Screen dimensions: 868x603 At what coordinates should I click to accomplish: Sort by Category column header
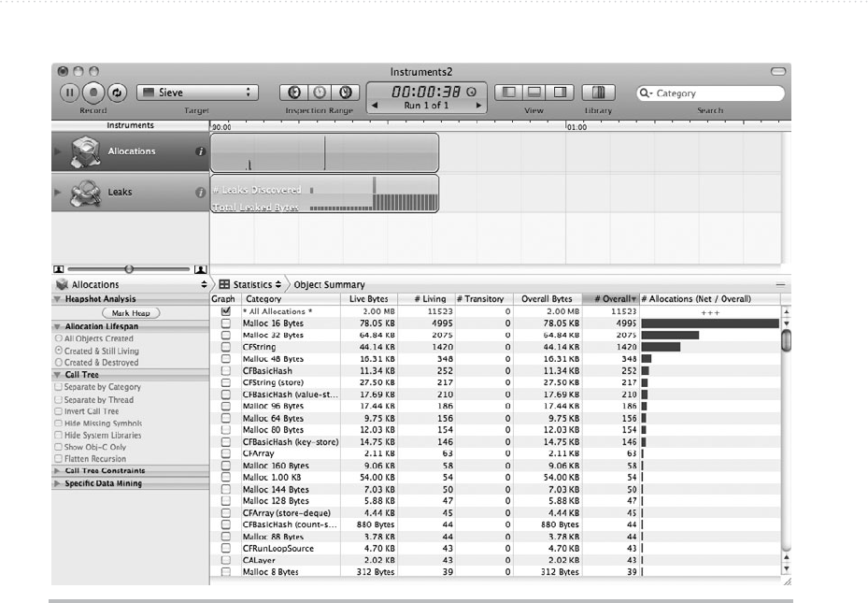point(292,299)
